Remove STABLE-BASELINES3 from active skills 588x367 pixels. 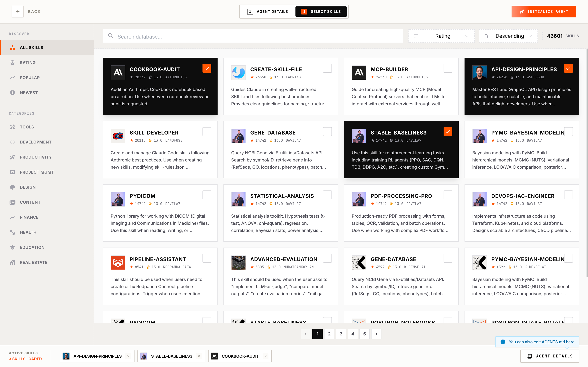click(199, 356)
